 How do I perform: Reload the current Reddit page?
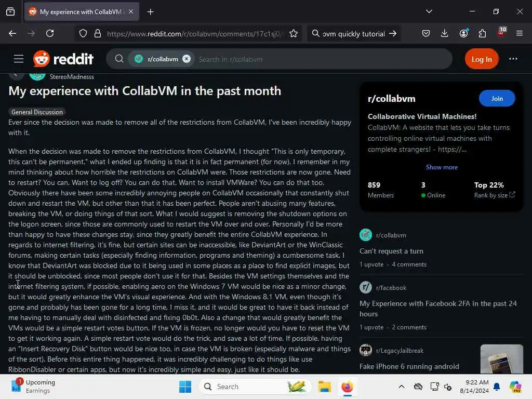point(50,33)
